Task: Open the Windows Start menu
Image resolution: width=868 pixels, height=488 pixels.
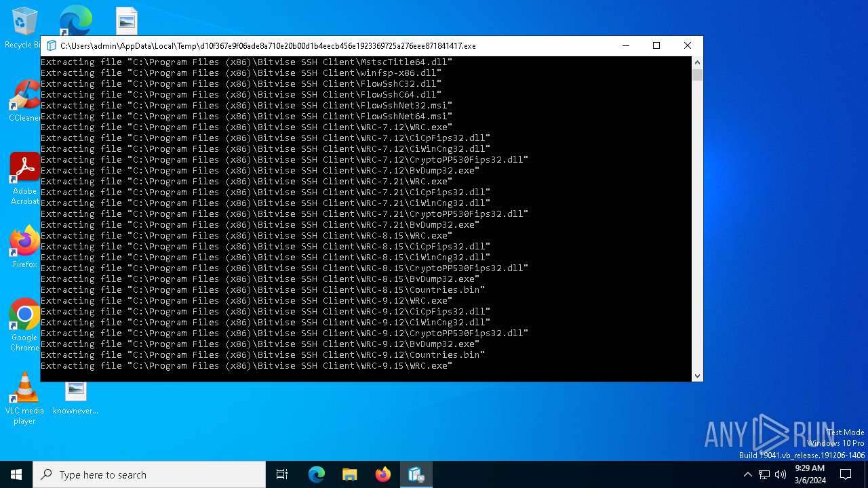Action: (16, 474)
